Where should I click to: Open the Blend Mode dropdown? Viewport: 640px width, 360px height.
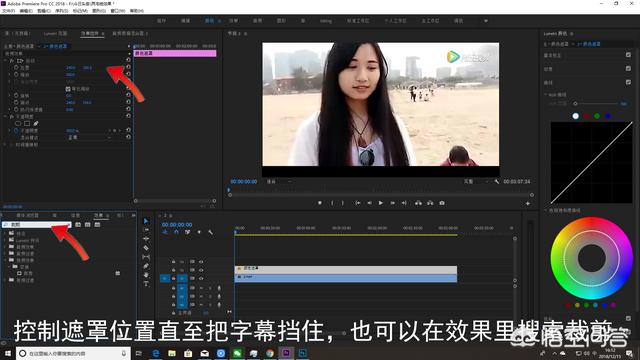pos(90,138)
